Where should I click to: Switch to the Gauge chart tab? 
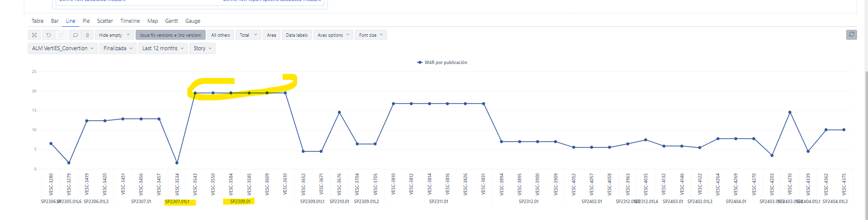[193, 21]
